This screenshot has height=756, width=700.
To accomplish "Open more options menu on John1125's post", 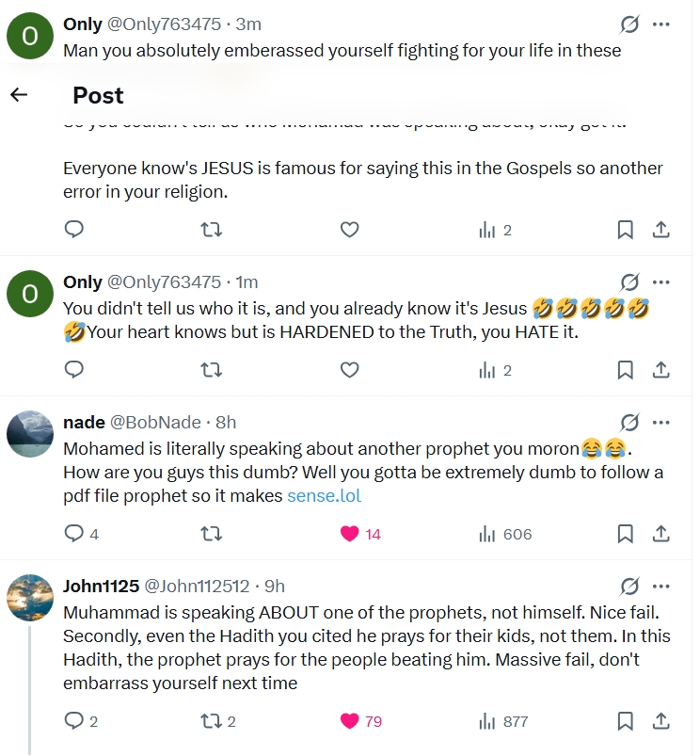I will [x=661, y=586].
